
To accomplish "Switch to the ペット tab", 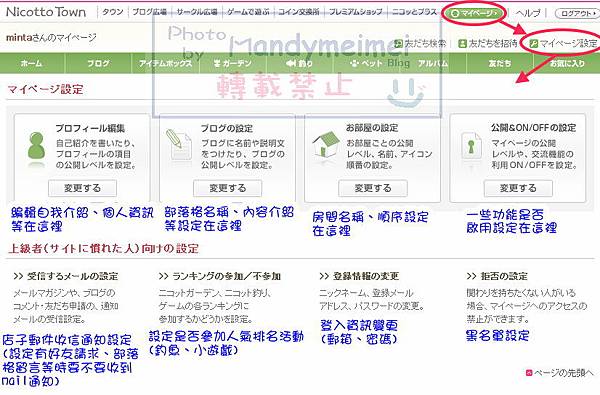I will coord(366,63).
